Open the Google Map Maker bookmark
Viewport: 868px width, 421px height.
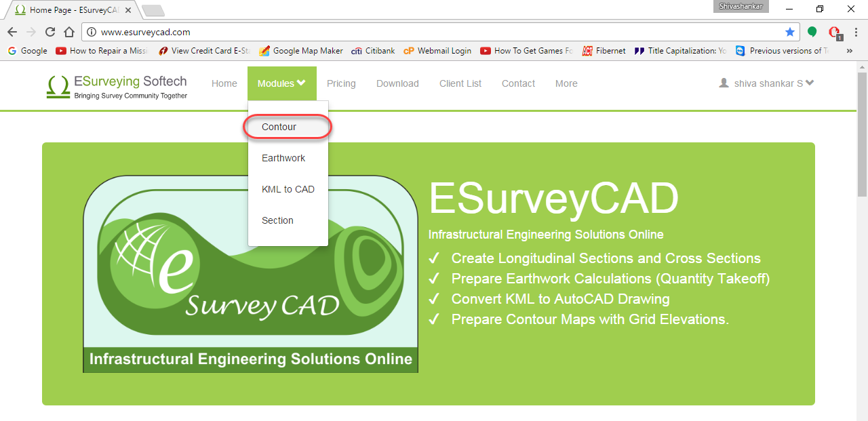pos(300,51)
